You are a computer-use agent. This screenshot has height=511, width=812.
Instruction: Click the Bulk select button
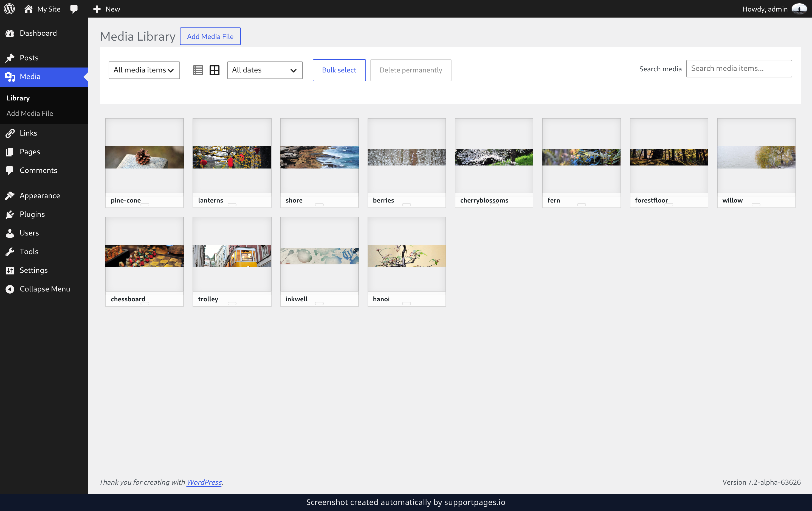coord(339,70)
